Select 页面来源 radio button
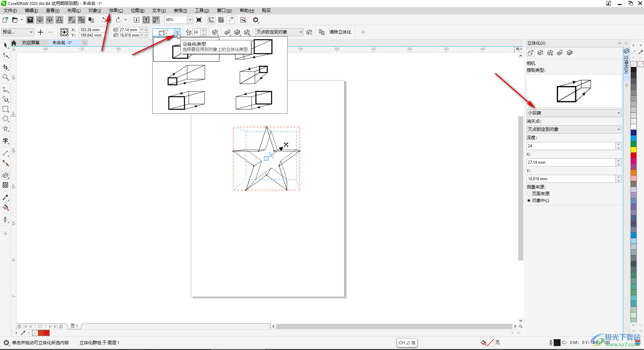Image resolution: width=644 pixels, height=350 pixels. [529, 194]
